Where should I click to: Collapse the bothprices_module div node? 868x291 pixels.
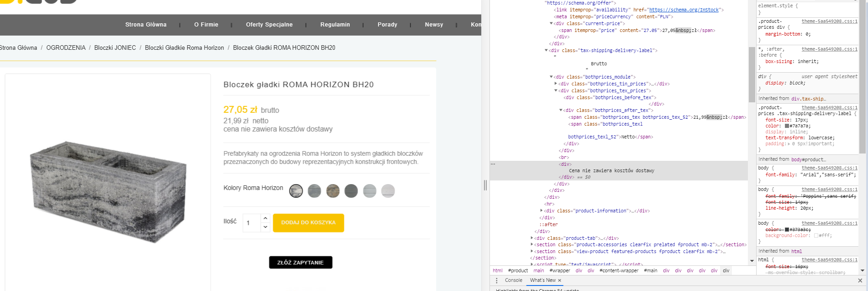click(551, 77)
